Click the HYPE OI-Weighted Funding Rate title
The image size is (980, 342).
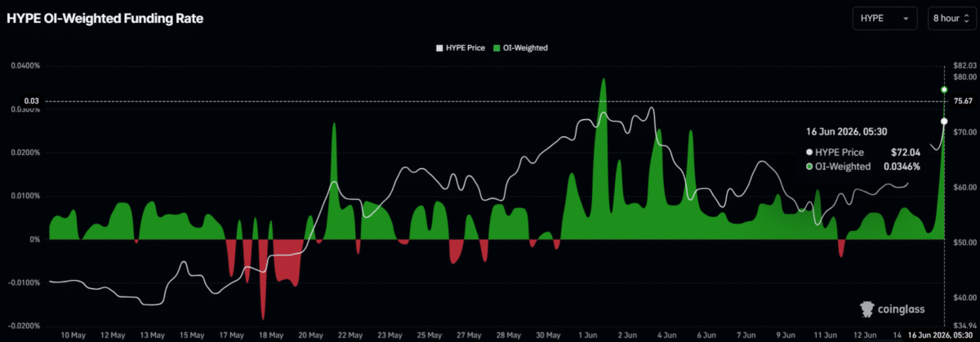(104, 18)
